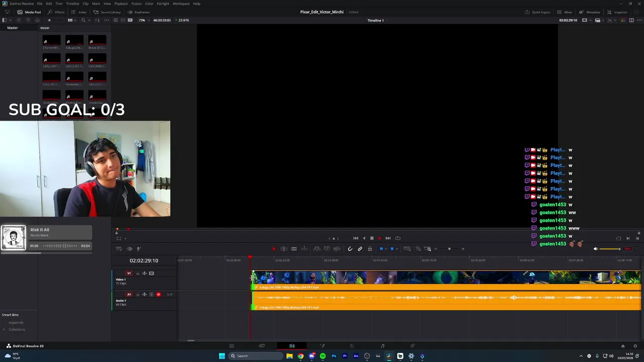This screenshot has height=362, width=644.
Task: Disable the Video 1 track
Action: [x=151, y=274]
